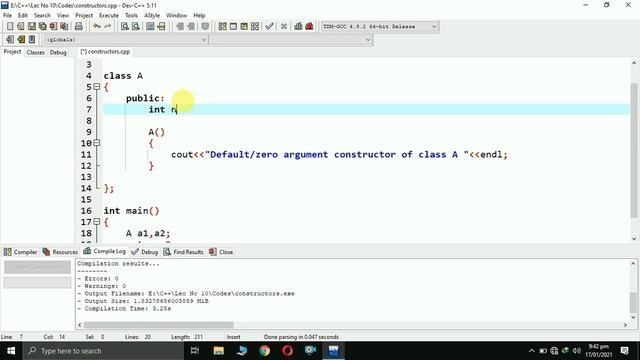
Task: Collapse the constructor fold at line 10
Action: pos(97,143)
